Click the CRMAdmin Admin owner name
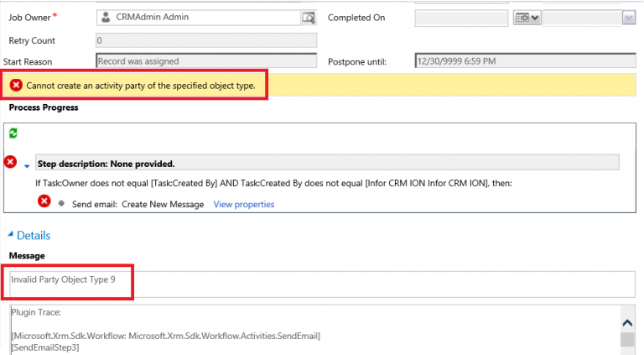 point(153,18)
